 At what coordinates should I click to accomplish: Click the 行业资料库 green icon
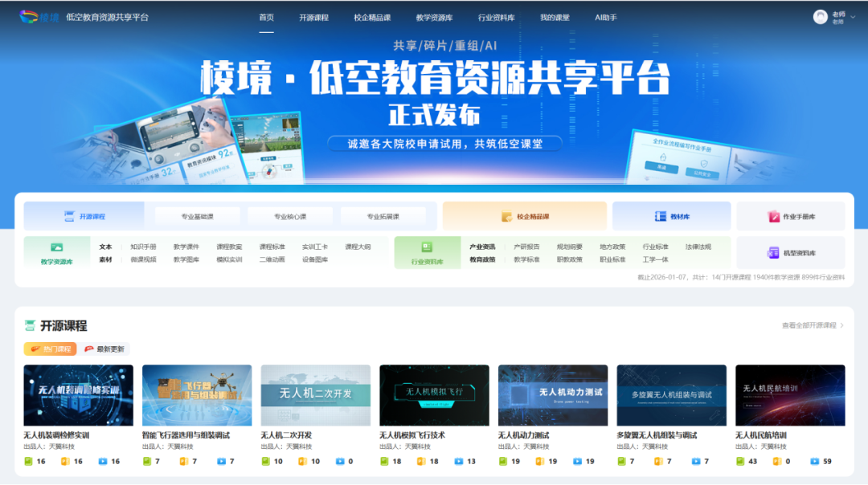pyautogui.click(x=427, y=247)
